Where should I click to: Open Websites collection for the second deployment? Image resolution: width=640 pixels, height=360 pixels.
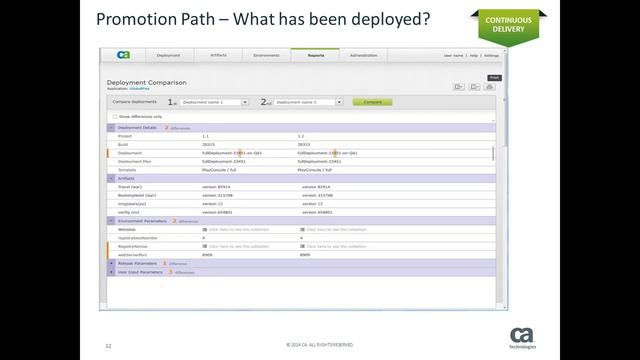click(x=333, y=230)
